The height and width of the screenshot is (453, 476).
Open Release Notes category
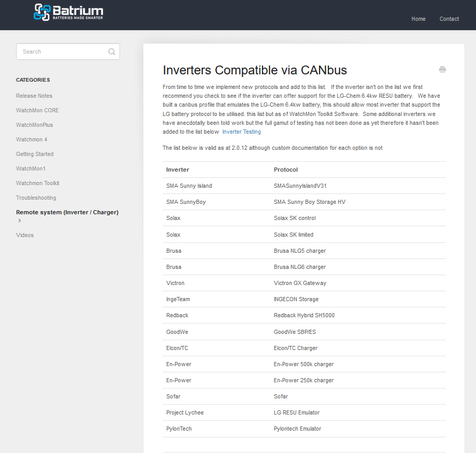[34, 96]
